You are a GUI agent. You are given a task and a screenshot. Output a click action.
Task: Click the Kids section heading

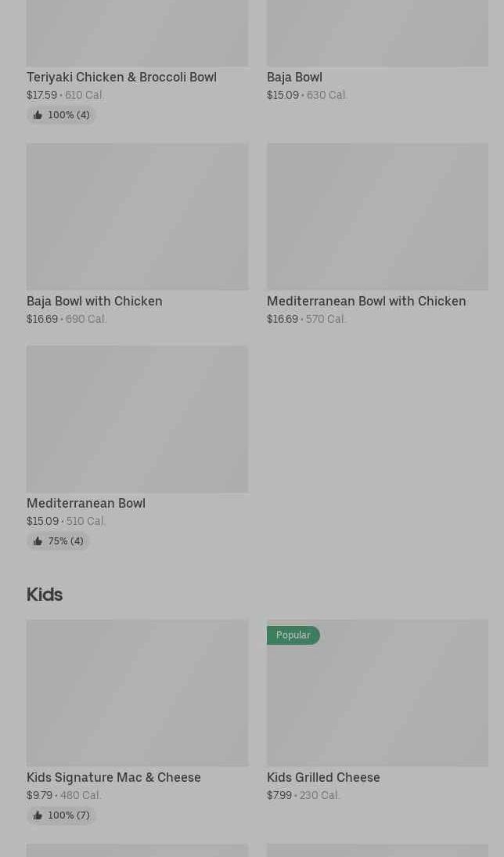(45, 595)
